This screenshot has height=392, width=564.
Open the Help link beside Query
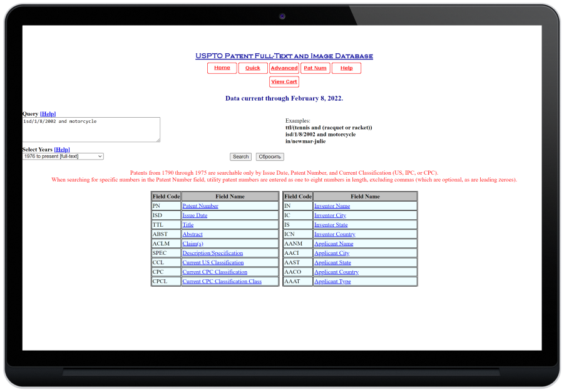[48, 114]
